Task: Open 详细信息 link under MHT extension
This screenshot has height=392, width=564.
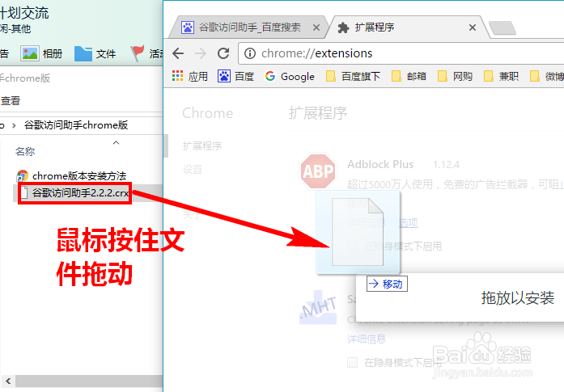Action: coord(367,339)
